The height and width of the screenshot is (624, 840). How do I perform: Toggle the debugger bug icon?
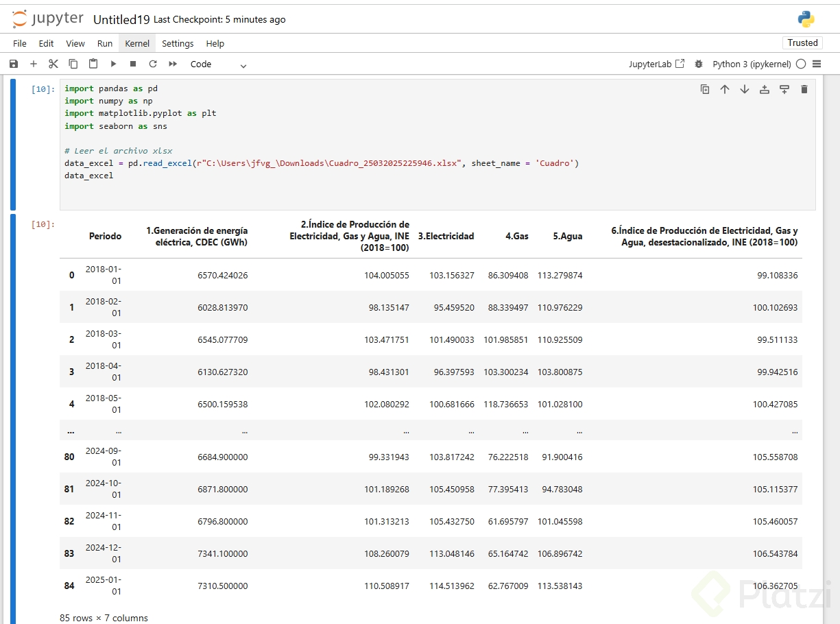pos(699,64)
